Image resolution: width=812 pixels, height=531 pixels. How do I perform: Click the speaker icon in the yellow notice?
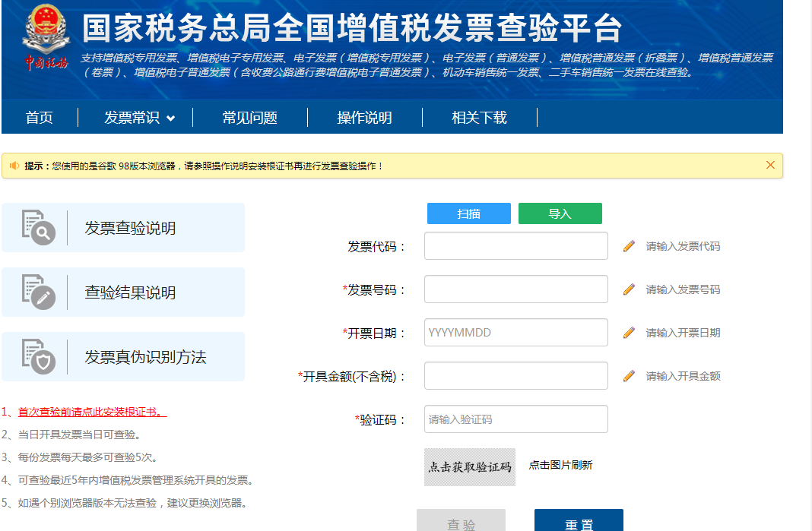click(14, 166)
